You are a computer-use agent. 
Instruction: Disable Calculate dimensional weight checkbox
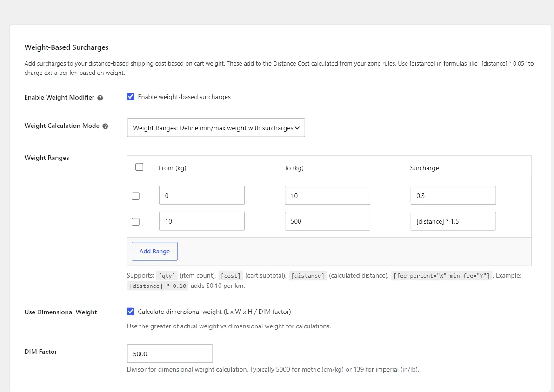(x=130, y=312)
